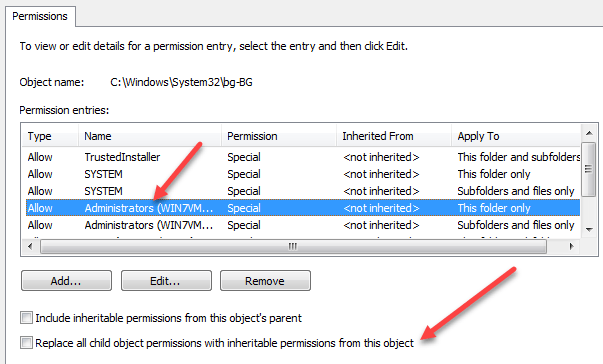603x364 pixels.
Task: Sort entries by Name column header
Action: [150, 136]
